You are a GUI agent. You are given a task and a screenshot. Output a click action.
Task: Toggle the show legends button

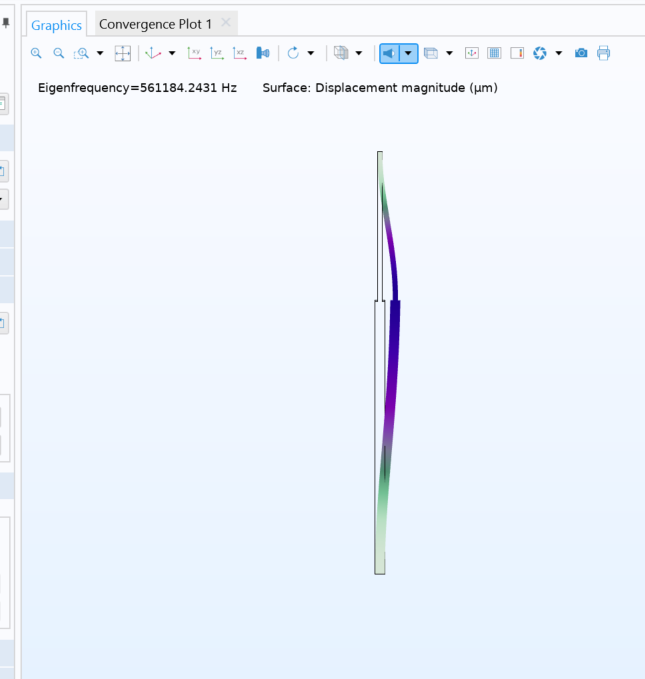coord(517,53)
